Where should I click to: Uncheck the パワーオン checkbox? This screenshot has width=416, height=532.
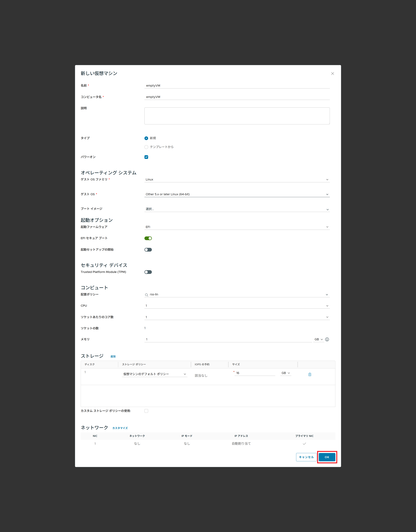[146, 157]
